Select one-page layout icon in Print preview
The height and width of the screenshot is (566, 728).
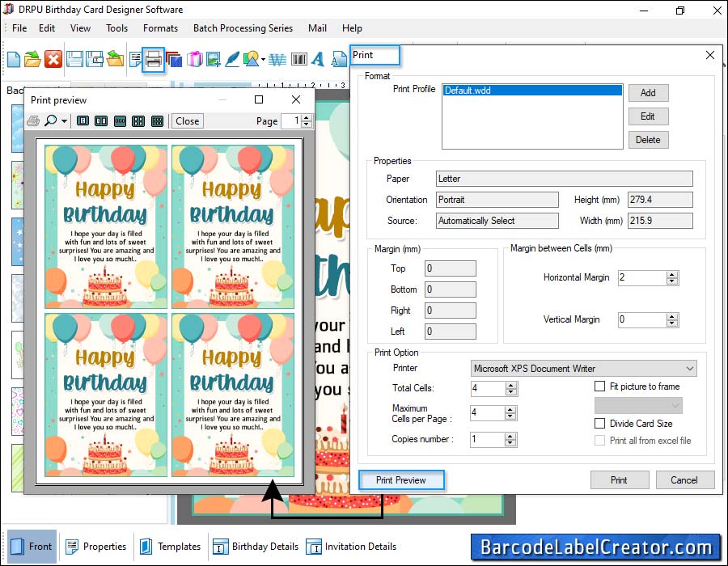[83, 121]
